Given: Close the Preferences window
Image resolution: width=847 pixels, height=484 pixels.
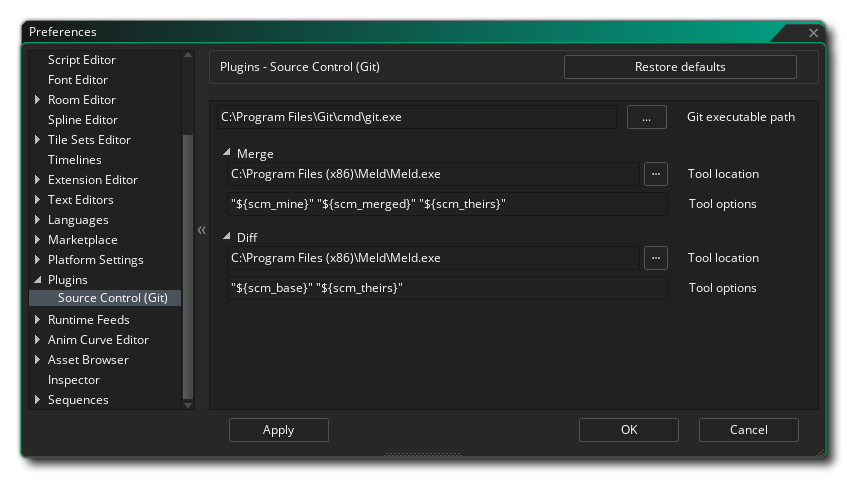Looking at the screenshot, I should coord(813,33).
